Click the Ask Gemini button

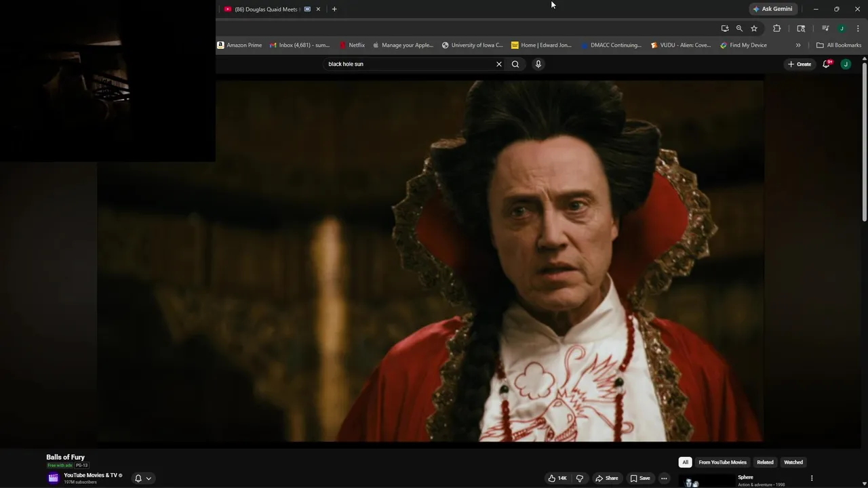tap(772, 9)
